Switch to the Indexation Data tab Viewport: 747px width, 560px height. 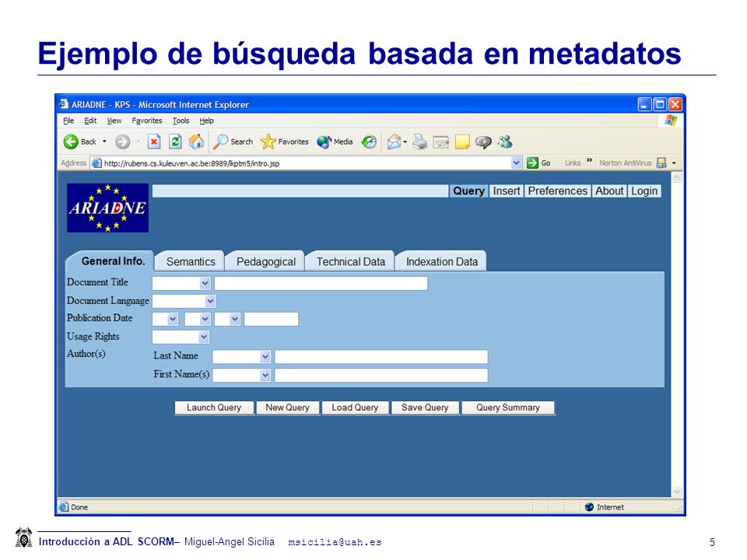pos(442,261)
